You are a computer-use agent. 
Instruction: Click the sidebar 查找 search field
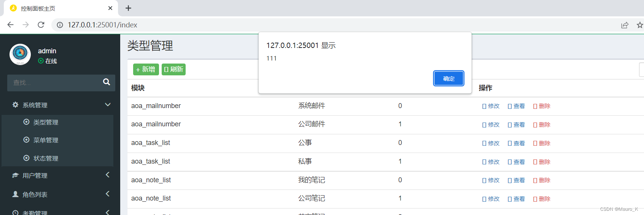tap(53, 83)
